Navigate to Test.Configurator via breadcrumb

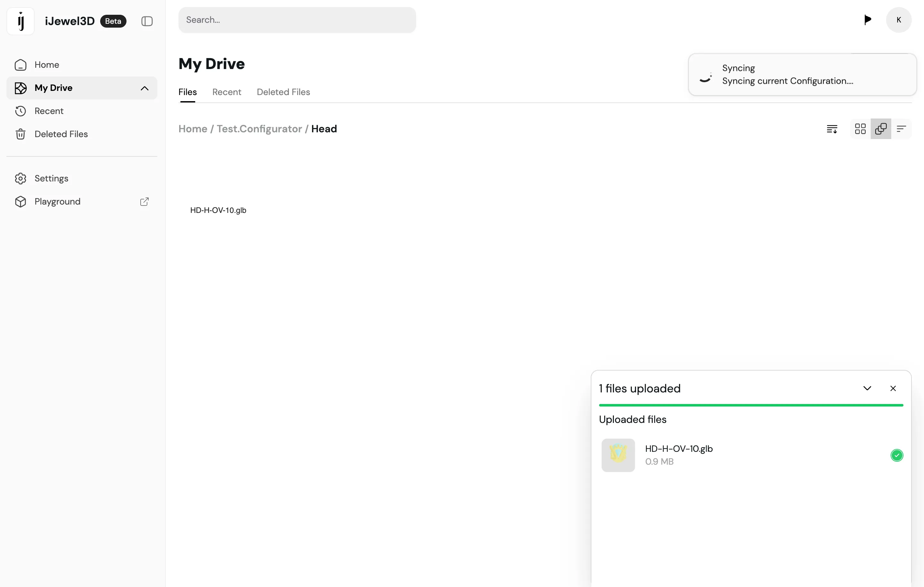pos(259,129)
